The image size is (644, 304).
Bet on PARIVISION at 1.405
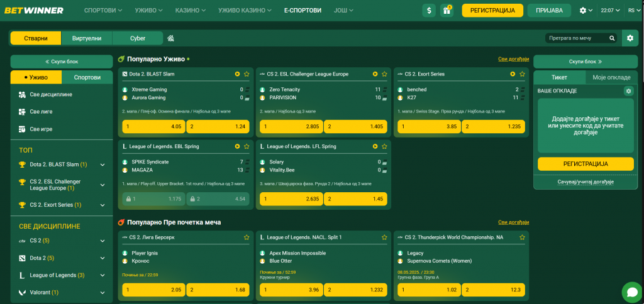pos(355,126)
